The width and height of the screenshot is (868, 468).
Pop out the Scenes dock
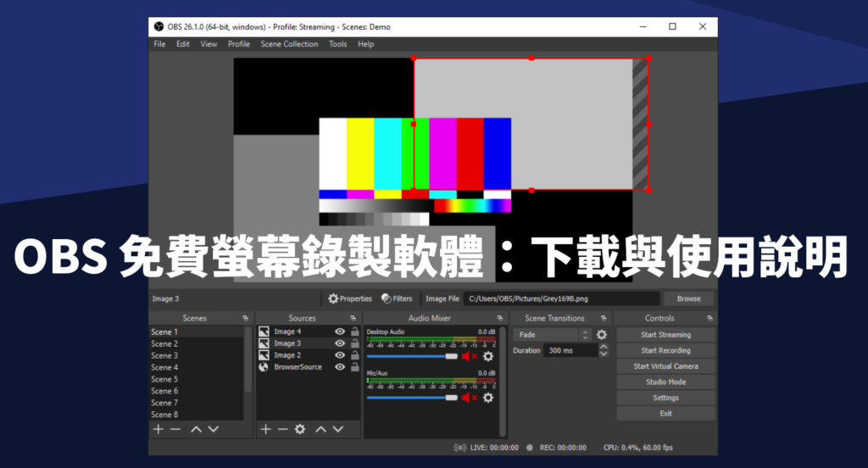(245, 319)
